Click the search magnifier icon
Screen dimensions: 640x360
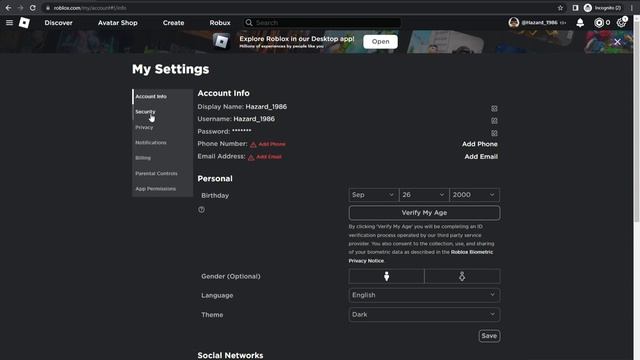[249, 22]
